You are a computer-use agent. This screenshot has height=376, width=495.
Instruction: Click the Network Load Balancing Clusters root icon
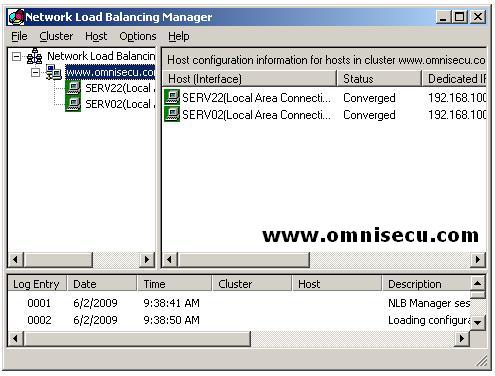coord(34,56)
